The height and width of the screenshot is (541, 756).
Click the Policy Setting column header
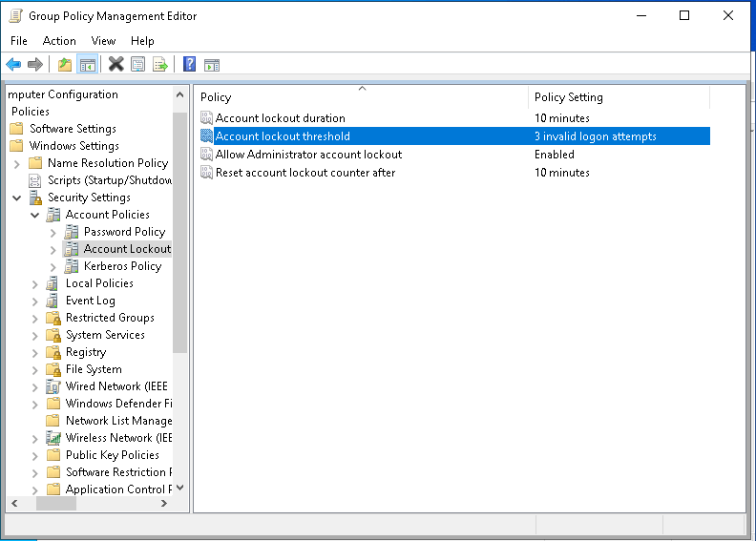tap(618, 97)
